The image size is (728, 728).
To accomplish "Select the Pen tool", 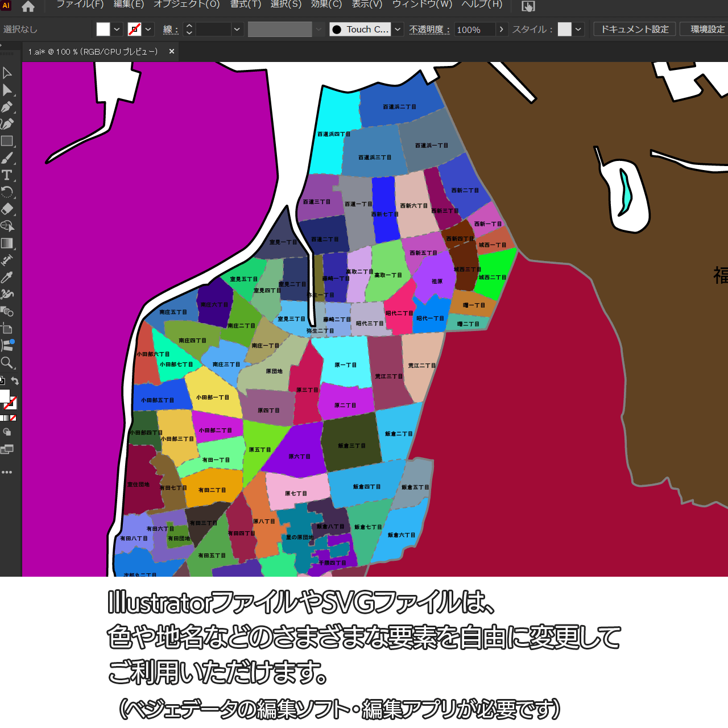I will pos(7,107).
